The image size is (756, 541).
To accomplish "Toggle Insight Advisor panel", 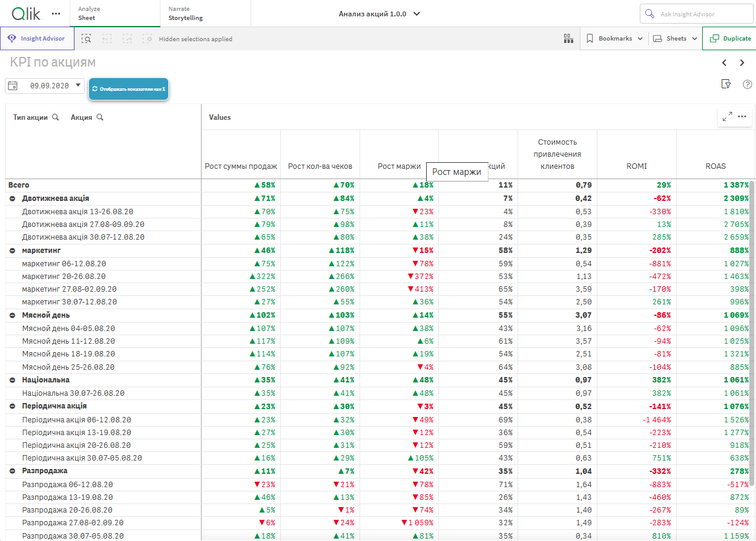I will click(37, 39).
